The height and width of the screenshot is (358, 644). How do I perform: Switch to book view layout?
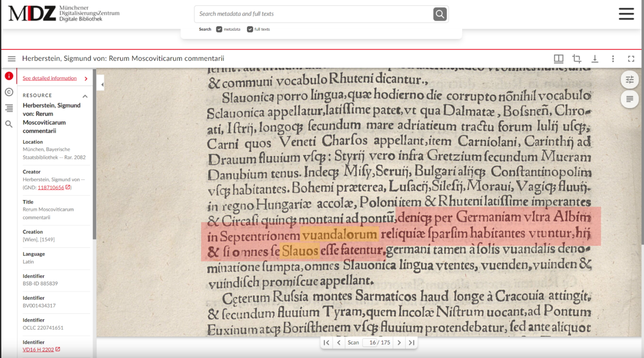click(559, 59)
